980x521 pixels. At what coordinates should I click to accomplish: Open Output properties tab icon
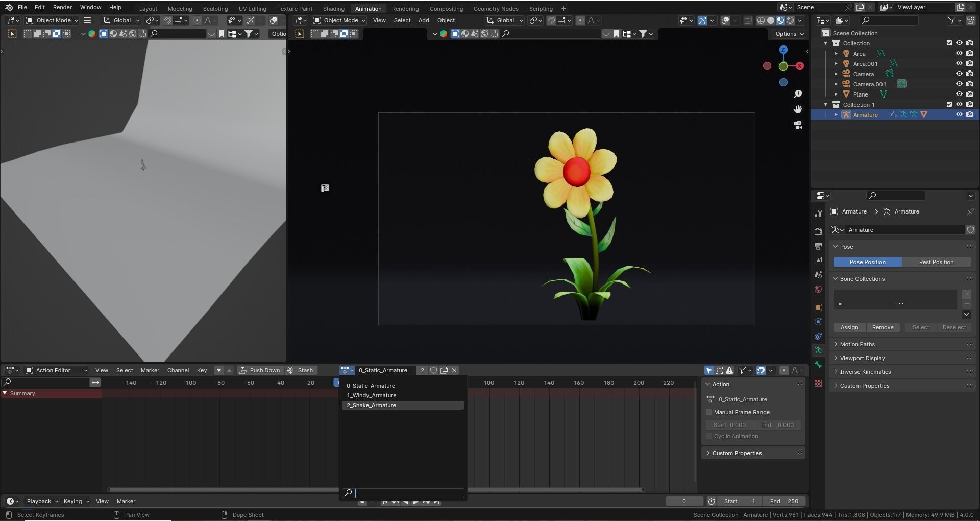coord(818,246)
